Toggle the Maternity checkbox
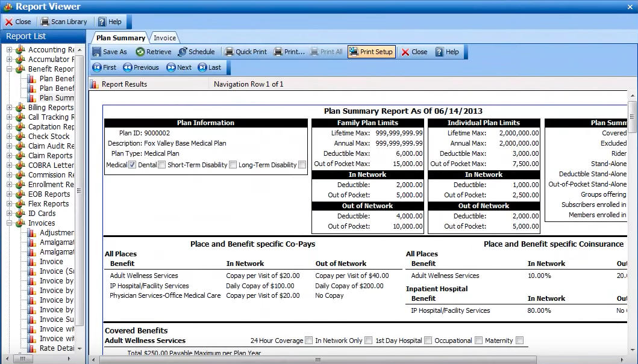 519,341
